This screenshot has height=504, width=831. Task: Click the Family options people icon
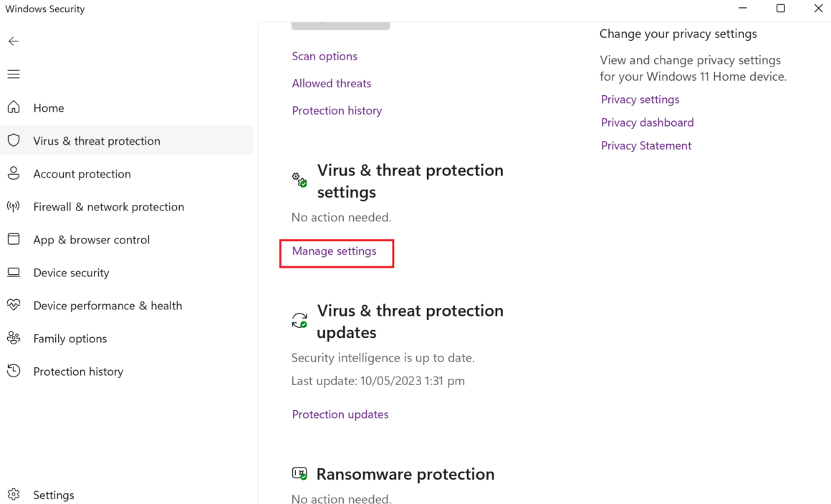(14, 339)
